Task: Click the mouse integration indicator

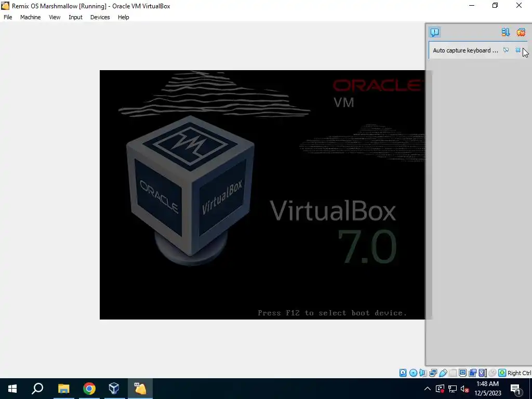Action: coord(492,373)
